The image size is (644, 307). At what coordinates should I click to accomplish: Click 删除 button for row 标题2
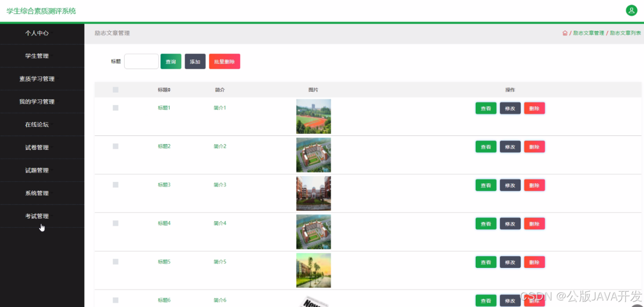(534, 147)
